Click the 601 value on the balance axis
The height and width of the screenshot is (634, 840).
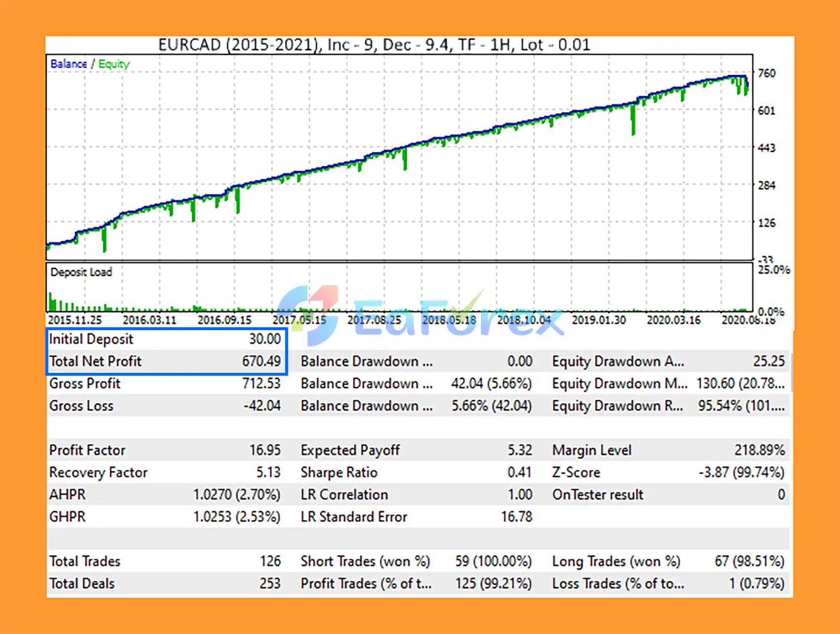click(767, 111)
